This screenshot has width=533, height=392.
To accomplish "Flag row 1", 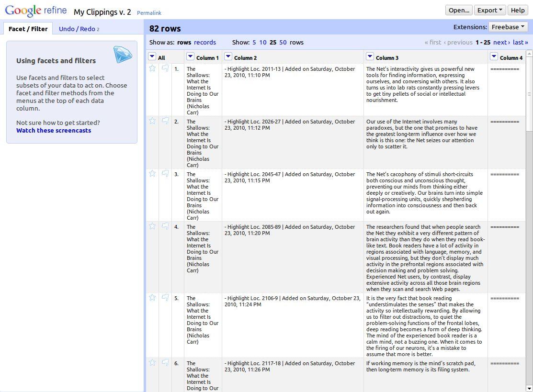I will 165,68.
